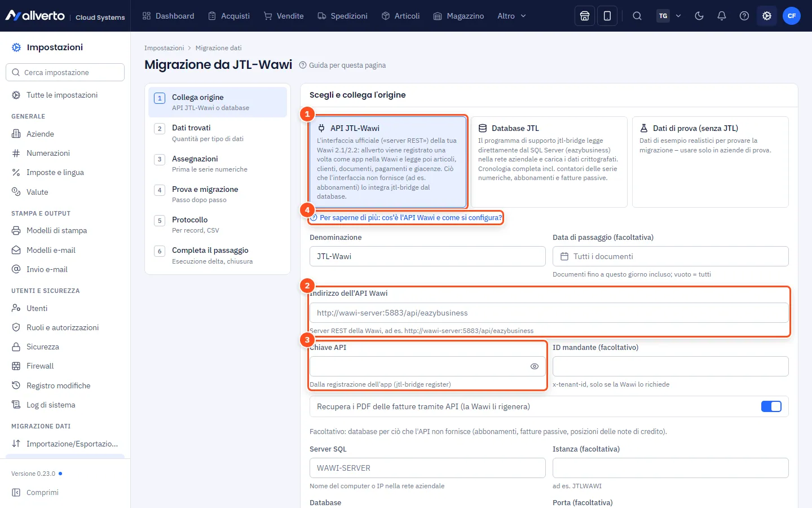812x508 pixels.
Task: Click the Modelli di stampa printer icon
Action: click(x=16, y=230)
